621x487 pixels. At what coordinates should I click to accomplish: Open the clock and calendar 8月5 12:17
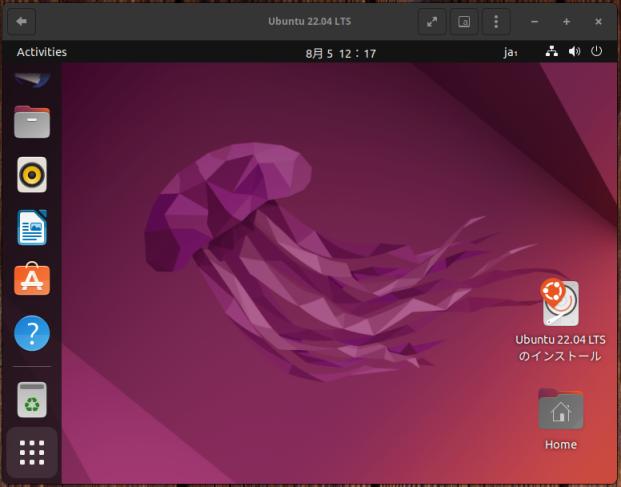point(341,53)
